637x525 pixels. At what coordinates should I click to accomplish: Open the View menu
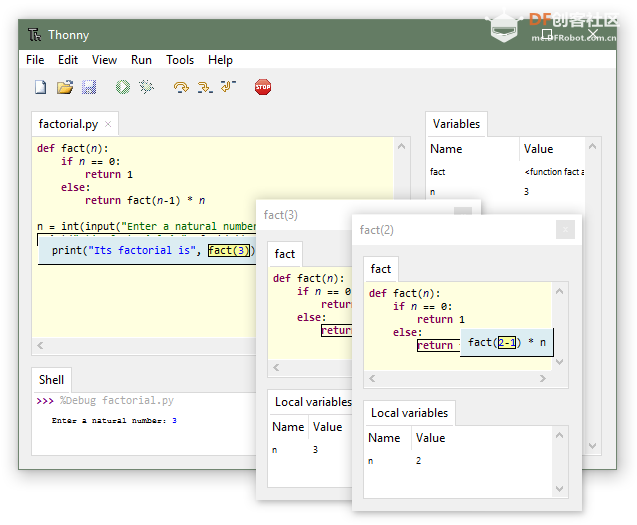[104, 60]
